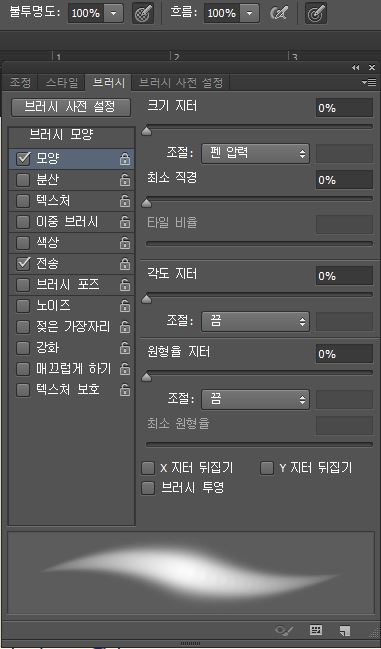381x649 pixels.
Task: Click the 최소 직경 percentage field
Action: point(344,180)
